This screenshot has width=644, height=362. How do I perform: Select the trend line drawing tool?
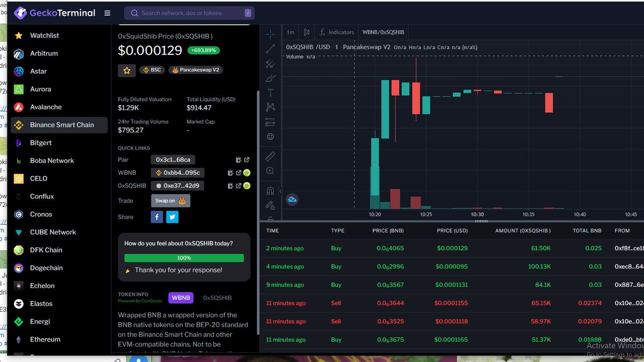tap(270, 49)
